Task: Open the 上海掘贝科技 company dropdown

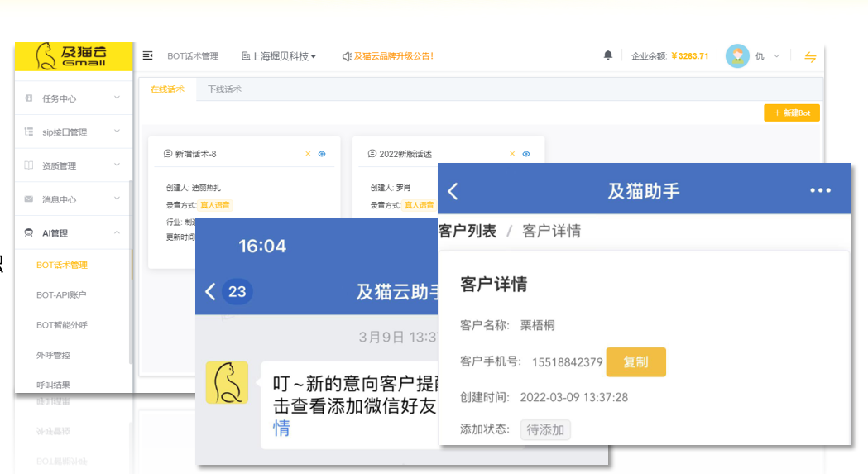Action: pyautogui.click(x=279, y=56)
